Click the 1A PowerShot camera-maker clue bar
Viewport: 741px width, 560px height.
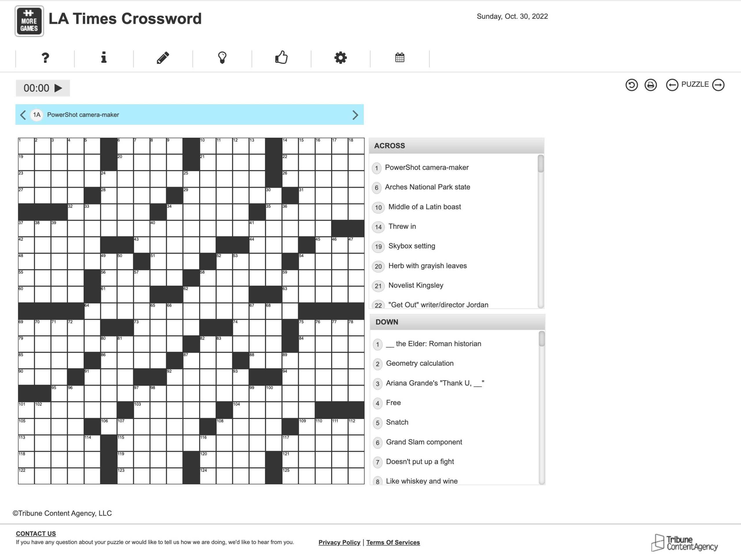[189, 115]
